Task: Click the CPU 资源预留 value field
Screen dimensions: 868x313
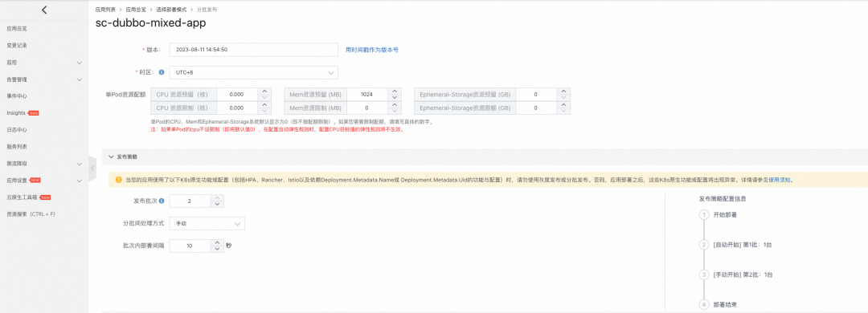Action: (x=237, y=95)
